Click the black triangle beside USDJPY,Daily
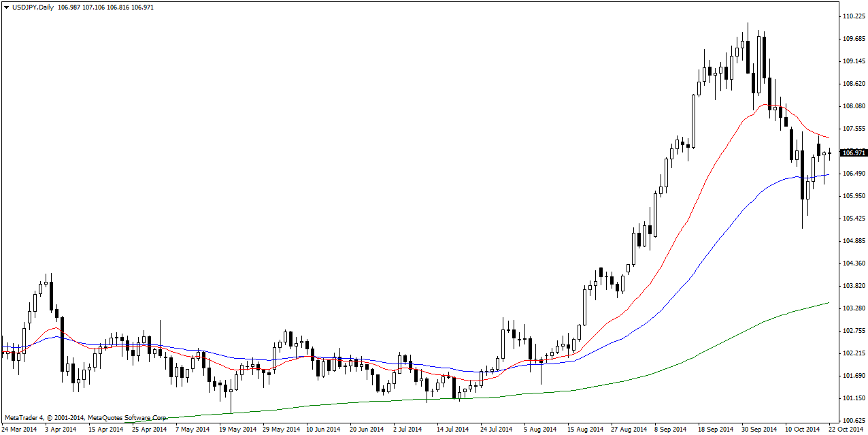 pyautogui.click(x=6, y=7)
